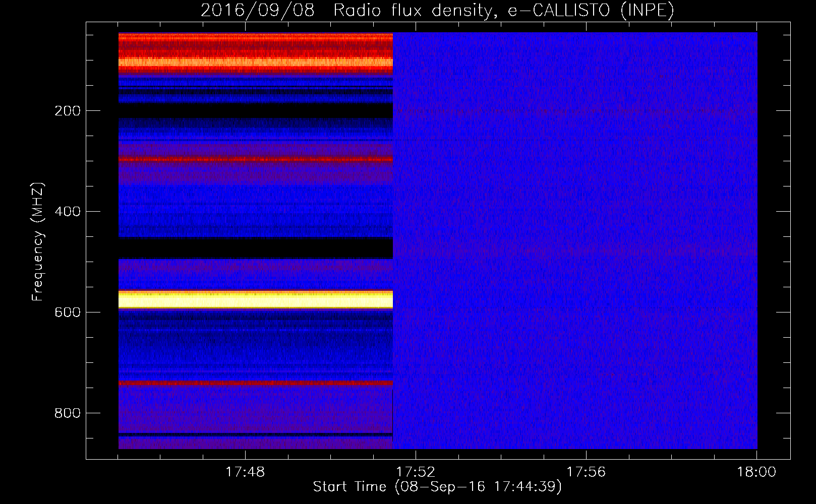Image resolution: width=816 pixels, height=504 pixels.
Task: Click the 200 frequency tick label
Action: point(68,111)
